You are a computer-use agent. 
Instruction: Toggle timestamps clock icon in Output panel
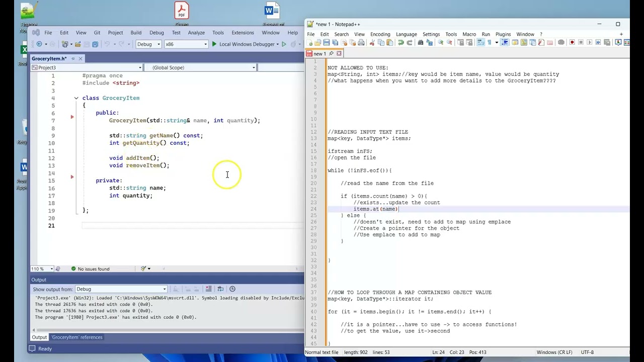(232, 289)
